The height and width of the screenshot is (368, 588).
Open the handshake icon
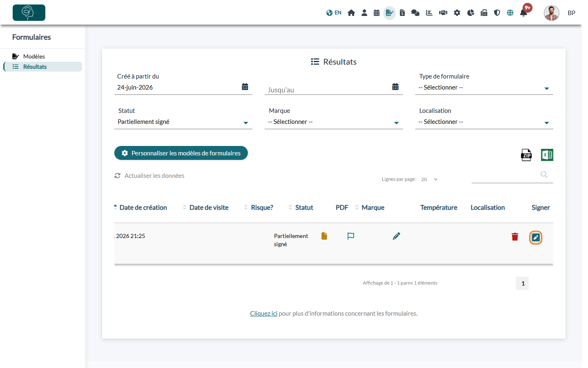coord(443,13)
